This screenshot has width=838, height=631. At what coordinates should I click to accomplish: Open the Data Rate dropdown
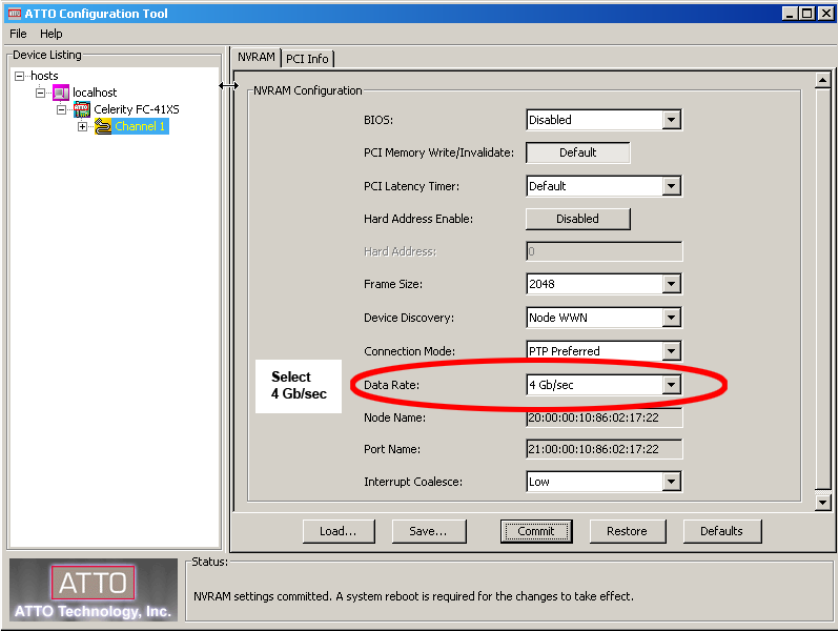tap(671, 385)
